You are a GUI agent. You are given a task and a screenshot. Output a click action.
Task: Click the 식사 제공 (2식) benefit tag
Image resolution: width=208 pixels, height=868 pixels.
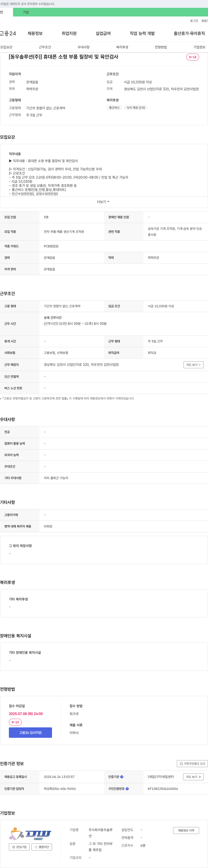[136, 108]
